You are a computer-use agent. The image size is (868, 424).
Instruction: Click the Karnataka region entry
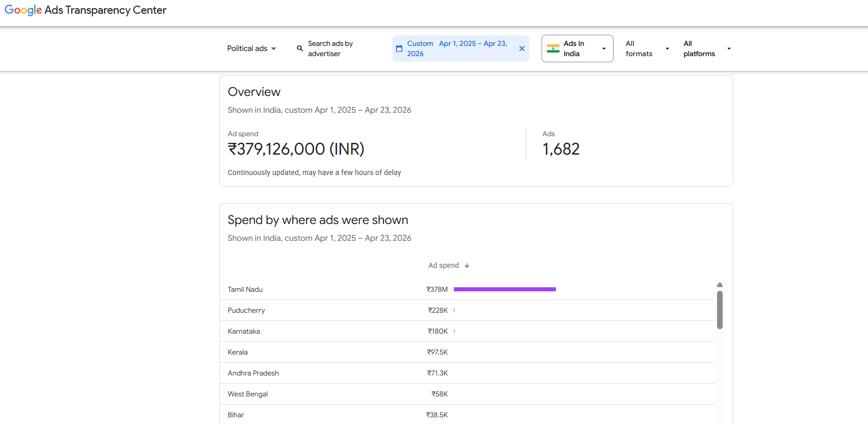[244, 331]
